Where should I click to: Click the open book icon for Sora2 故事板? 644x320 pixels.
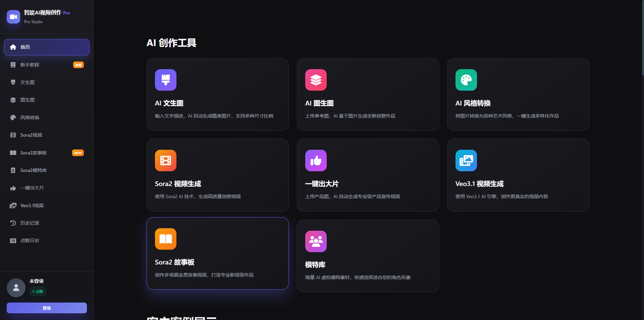point(165,239)
